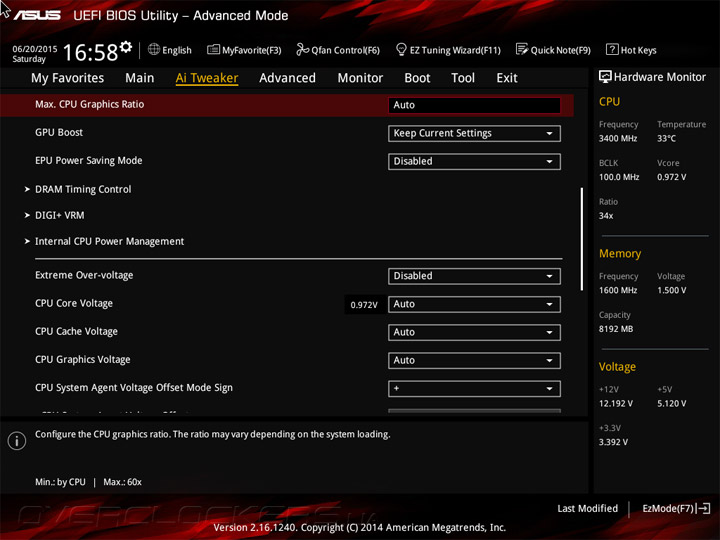Click Qfan Control(F6) label

click(345, 50)
